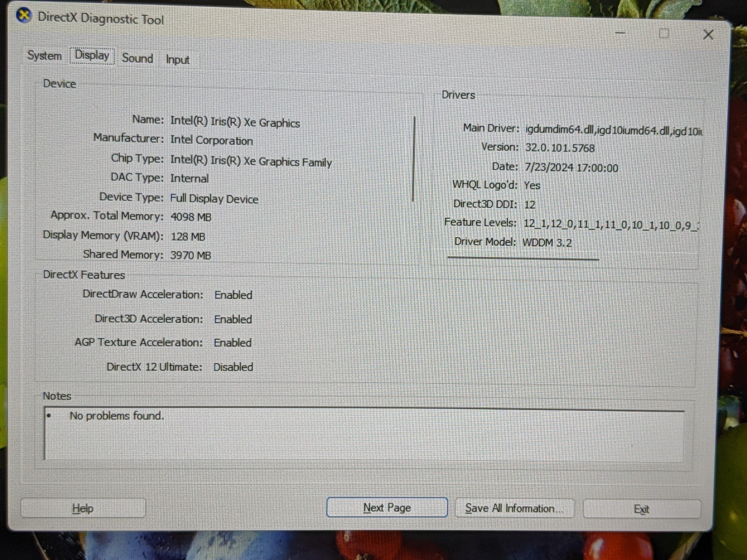Switch to the System tab
This screenshot has width=747, height=560.
pyautogui.click(x=44, y=56)
